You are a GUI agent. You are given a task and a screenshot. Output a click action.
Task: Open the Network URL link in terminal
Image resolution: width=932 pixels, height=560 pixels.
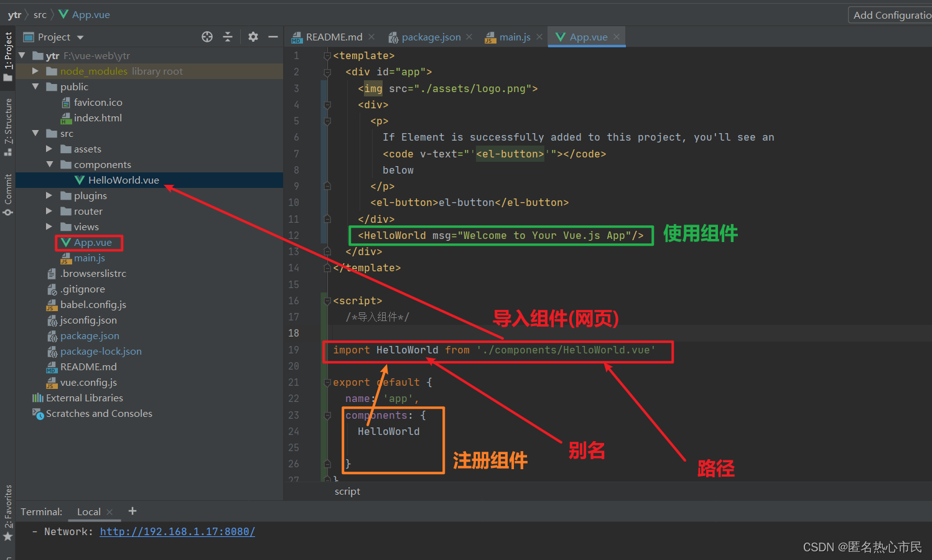click(177, 531)
